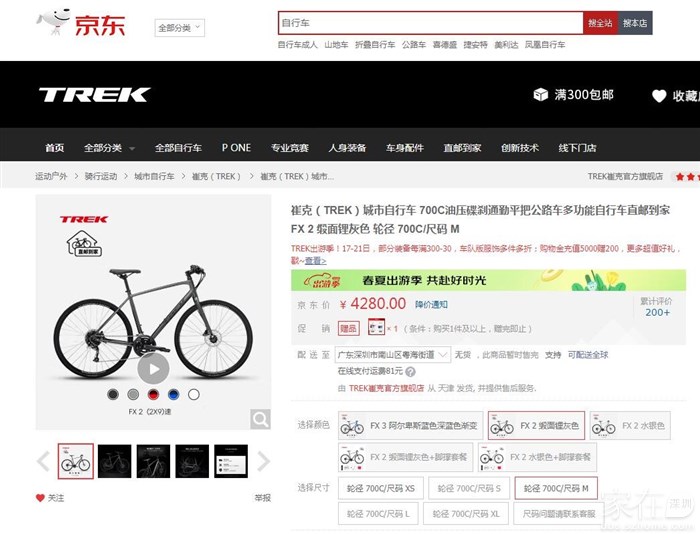Play the product video

coord(153,369)
